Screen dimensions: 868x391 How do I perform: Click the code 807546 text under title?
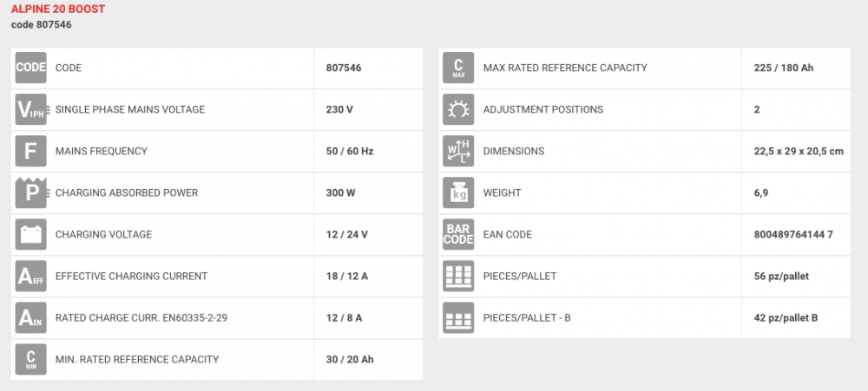click(41, 24)
